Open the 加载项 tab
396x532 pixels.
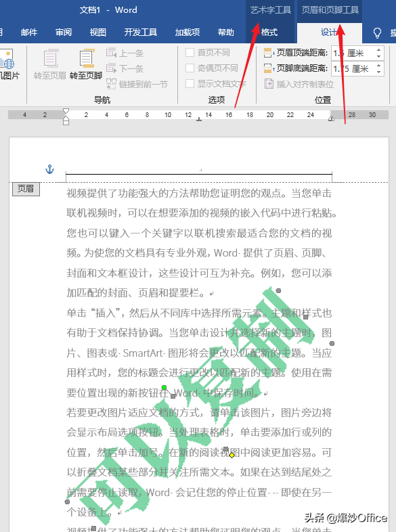point(188,32)
